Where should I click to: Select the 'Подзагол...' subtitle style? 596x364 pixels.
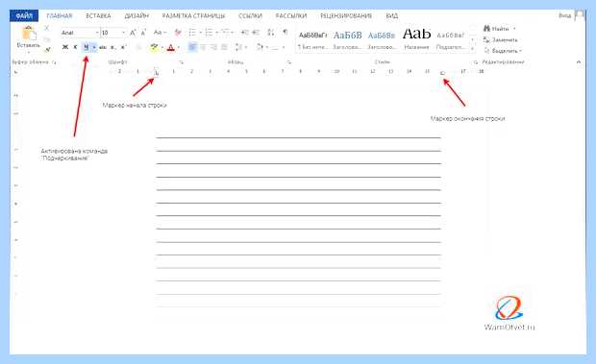[451, 40]
